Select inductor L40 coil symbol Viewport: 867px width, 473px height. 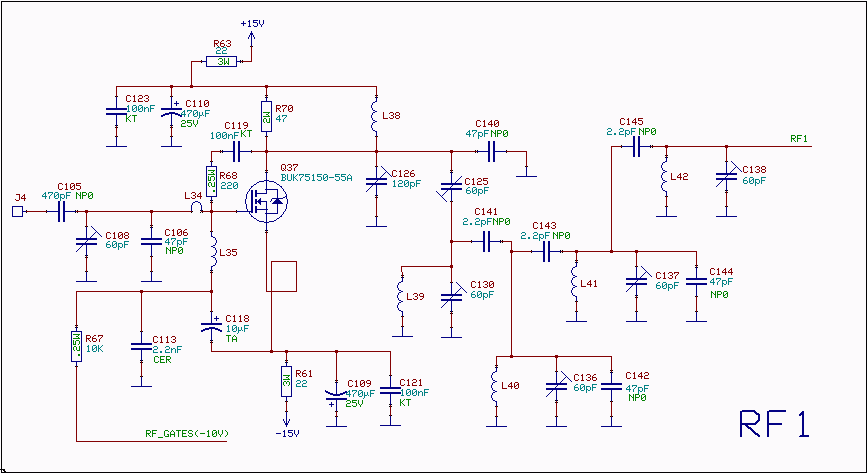497,386
